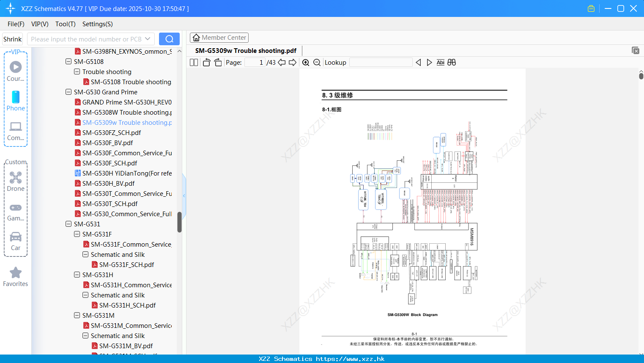644x363 pixels.
Task: Open the Car category
Action: [x=16, y=241]
